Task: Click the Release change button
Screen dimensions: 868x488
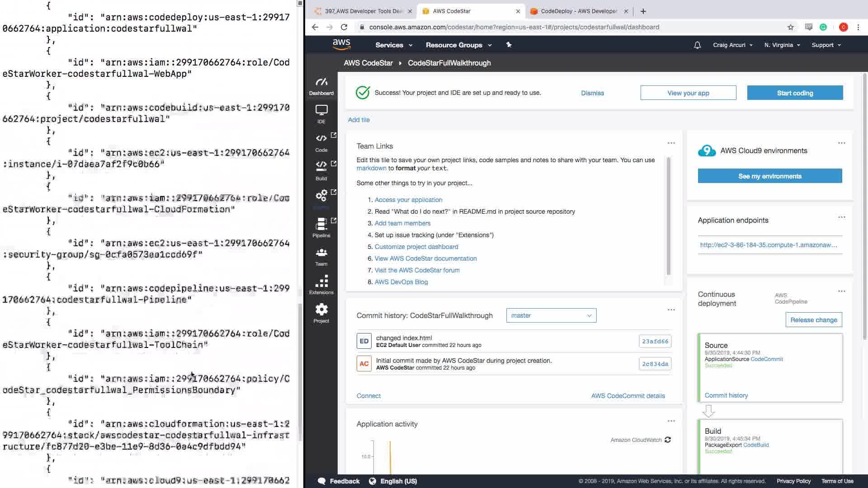Action: click(x=813, y=320)
